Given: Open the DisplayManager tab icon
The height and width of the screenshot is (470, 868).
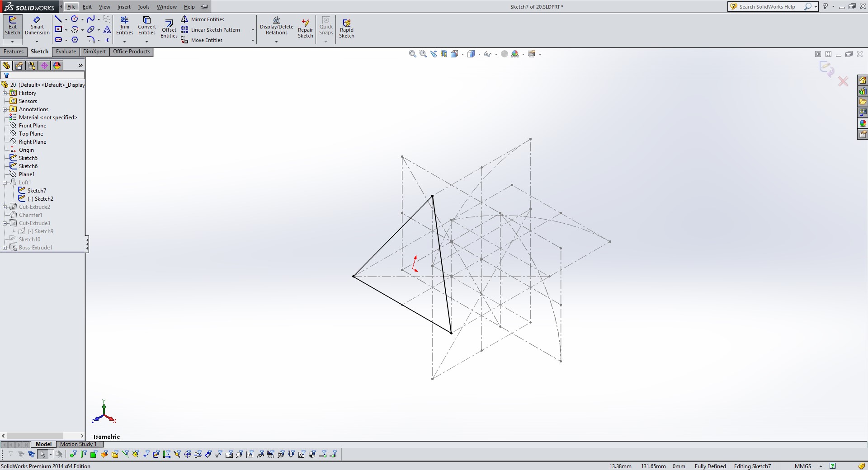Looking at the screenshot, I should click(x=57, y=66).
